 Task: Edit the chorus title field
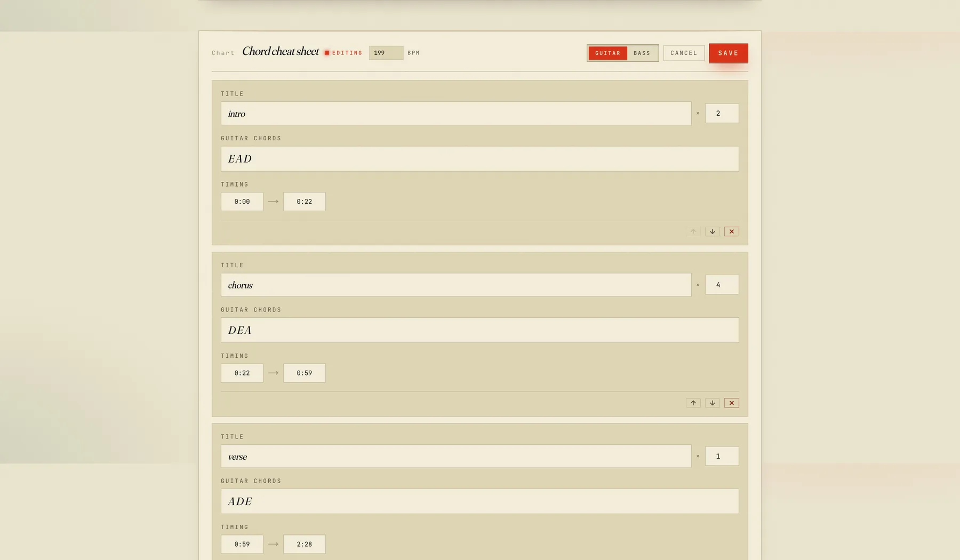point(456,285)
